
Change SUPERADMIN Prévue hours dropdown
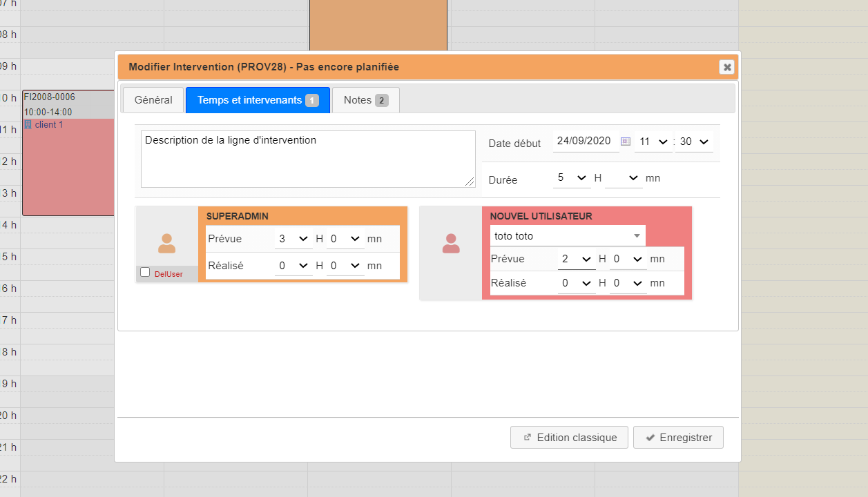pyautogui.click(x=293, y=239)
